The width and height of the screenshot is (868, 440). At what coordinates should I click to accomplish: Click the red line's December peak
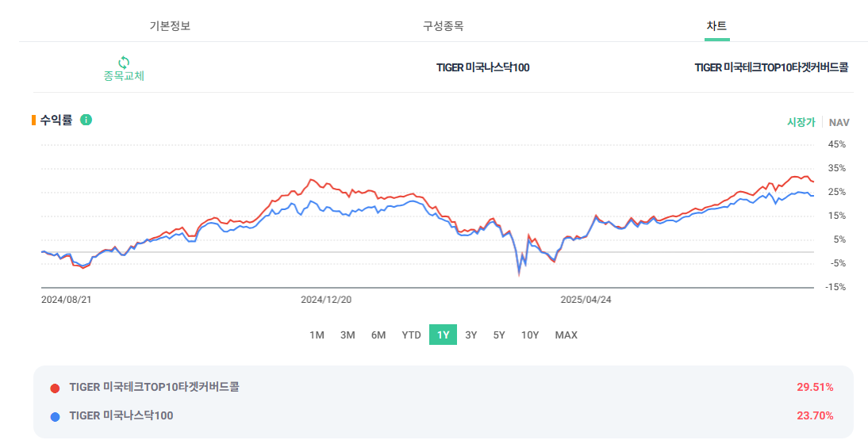[311, 179]
